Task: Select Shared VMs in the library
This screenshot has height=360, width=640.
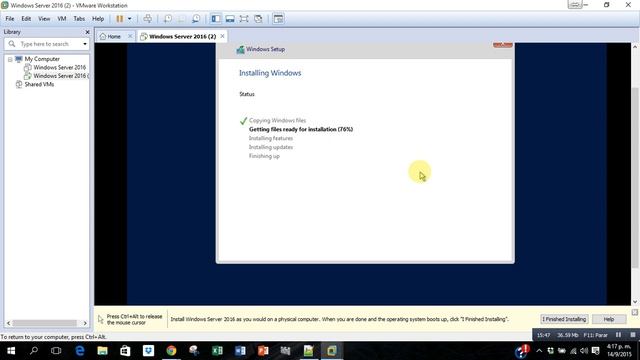Action: [39, 84]
